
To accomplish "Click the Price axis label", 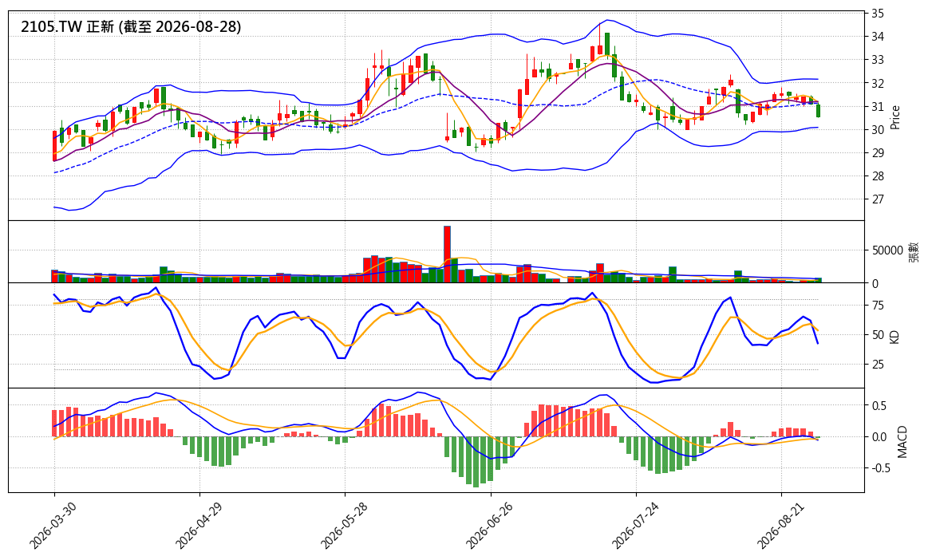I will (894, 117).
